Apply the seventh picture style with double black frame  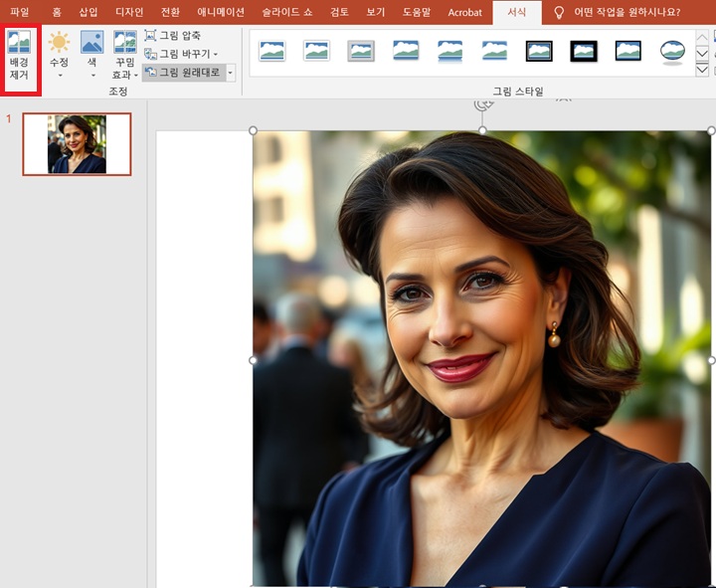pos(539,51)
